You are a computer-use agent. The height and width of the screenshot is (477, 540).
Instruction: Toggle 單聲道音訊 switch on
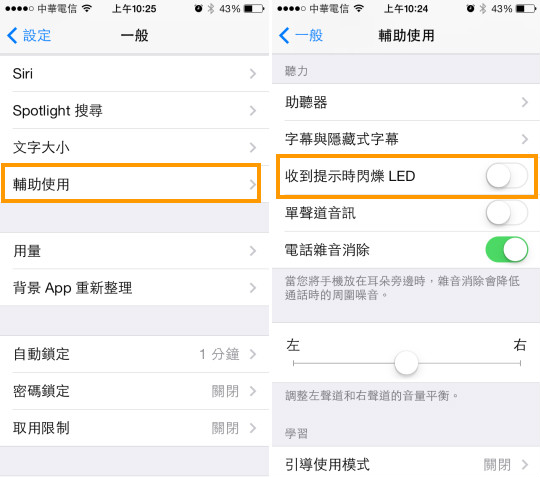(507, 213)
